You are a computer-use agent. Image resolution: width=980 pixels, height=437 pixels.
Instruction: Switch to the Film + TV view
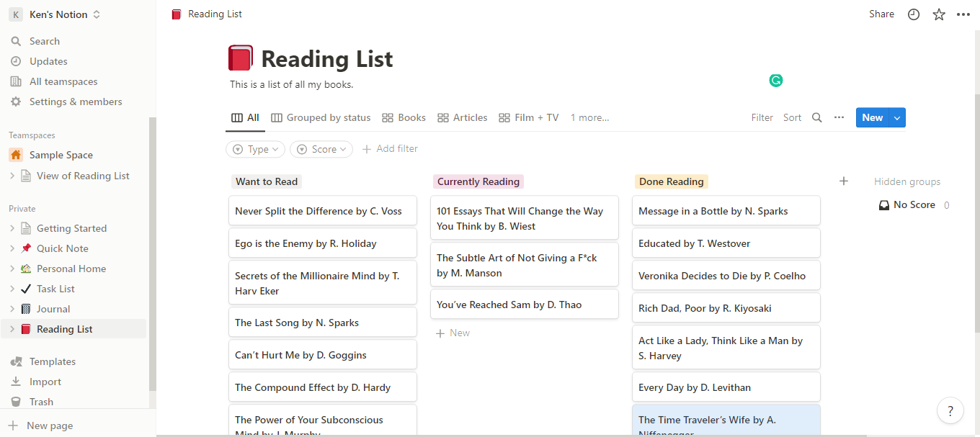point(528,117)
